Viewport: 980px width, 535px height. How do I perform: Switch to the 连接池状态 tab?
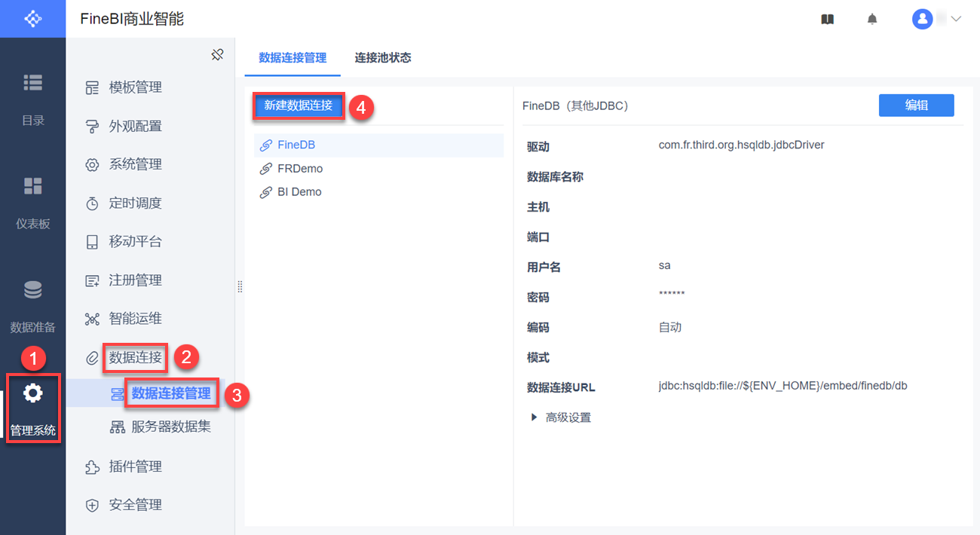point(383,58)
